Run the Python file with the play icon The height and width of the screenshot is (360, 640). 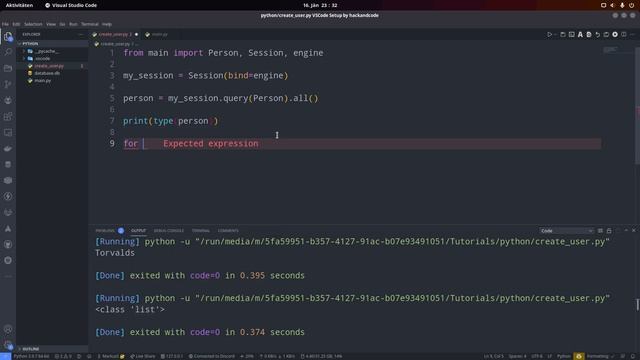click(x=549, y=35)
